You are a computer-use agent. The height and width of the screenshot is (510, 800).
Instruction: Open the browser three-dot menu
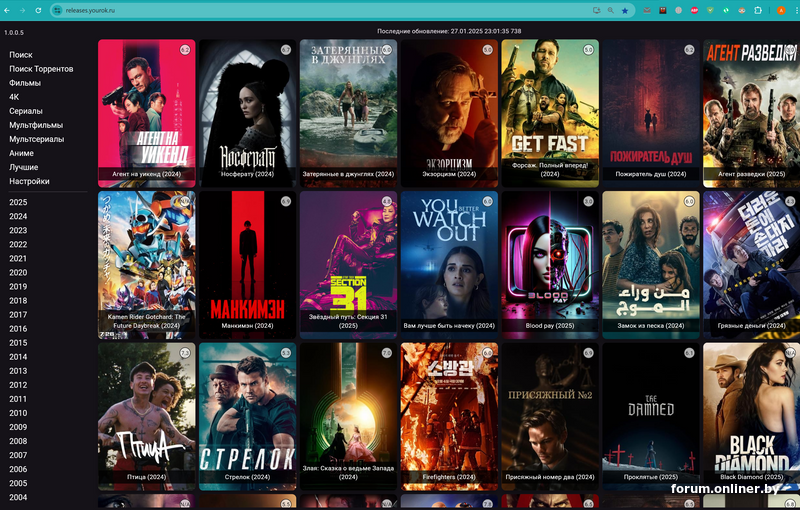tap(795, 10)
